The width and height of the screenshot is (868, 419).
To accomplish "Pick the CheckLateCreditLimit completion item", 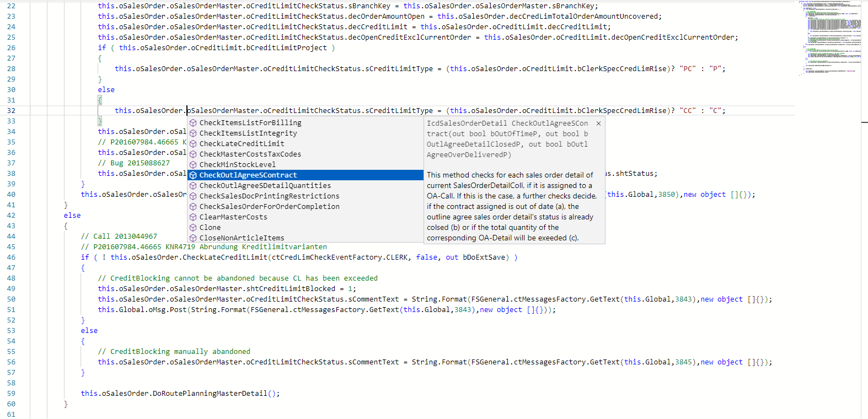I will point(305,144).
